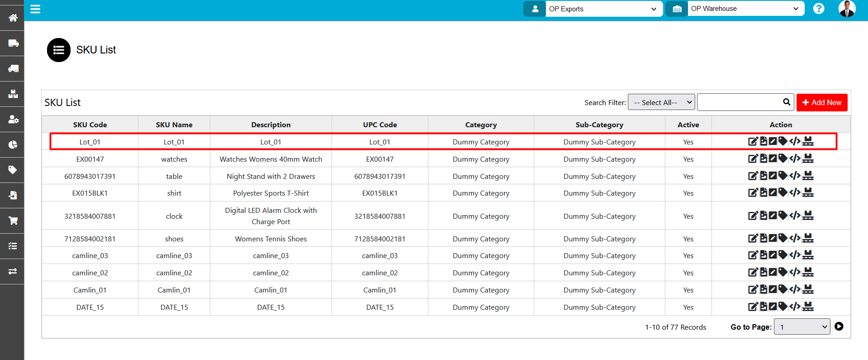Viewport: 868px width, 360px height.
Task: Open the Go to Page dropdown
Action: (x=802, y=327)
